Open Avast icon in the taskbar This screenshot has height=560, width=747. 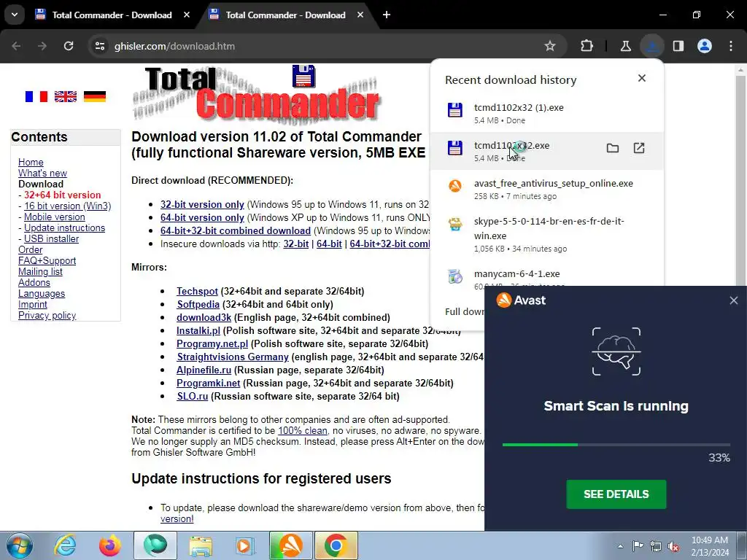click(290, 545)
